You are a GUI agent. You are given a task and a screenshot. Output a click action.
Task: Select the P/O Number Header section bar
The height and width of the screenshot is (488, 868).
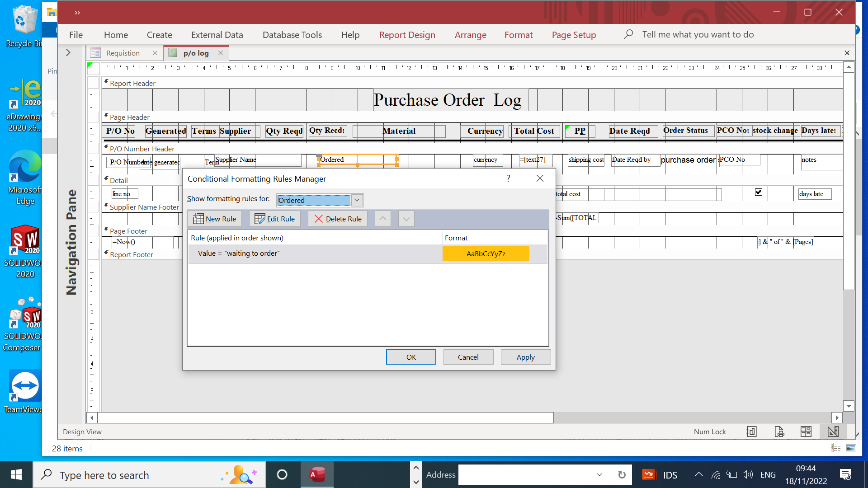point(472,149)
